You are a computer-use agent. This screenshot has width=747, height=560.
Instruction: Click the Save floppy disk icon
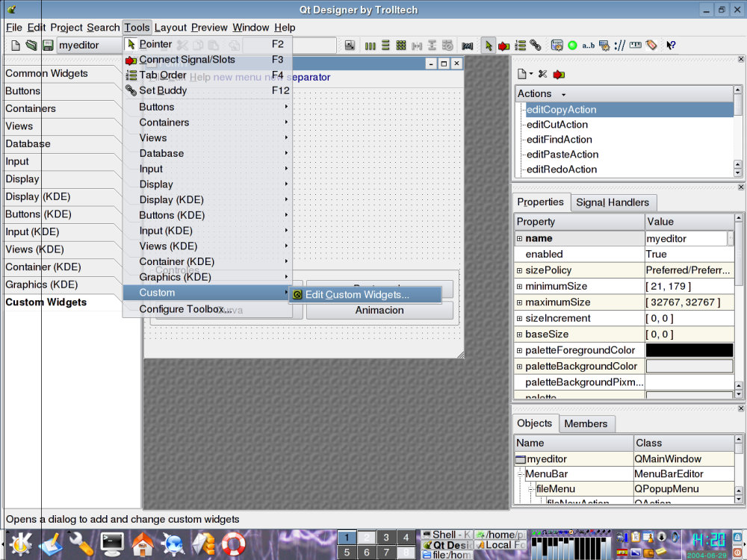coord(48,46)
